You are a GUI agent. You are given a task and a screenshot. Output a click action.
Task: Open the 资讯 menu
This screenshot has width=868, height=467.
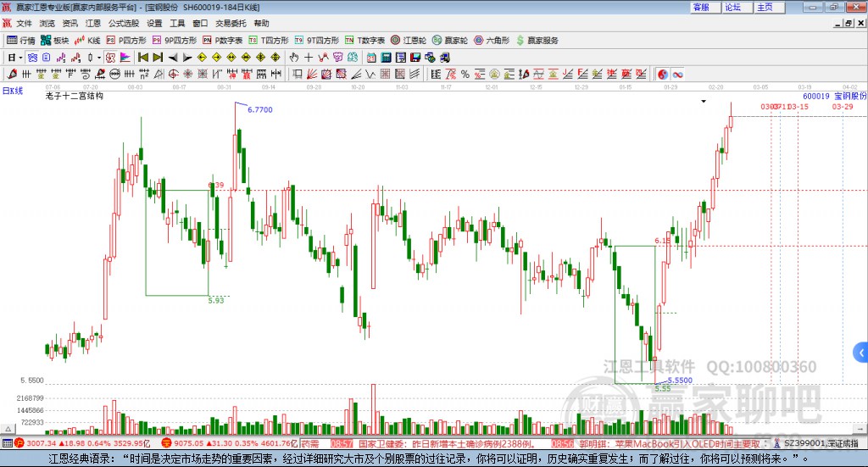pyautogui.click(x=70, y=23)
